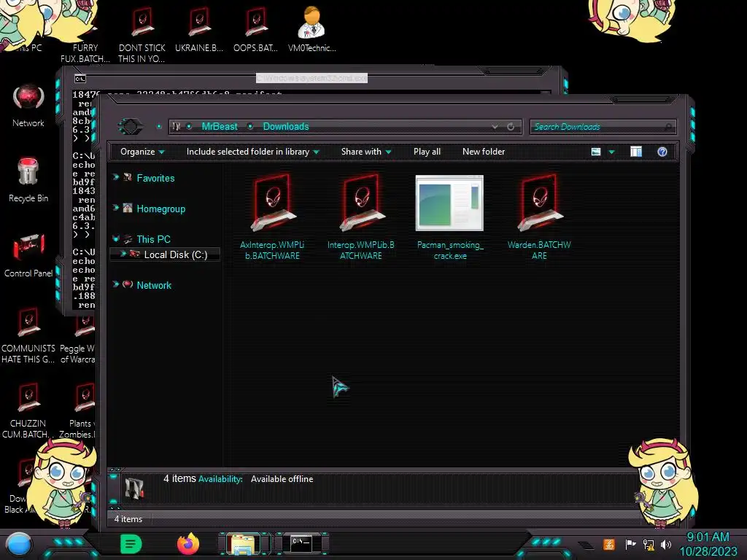The height and width of the screenshot is (560, 747).
Task: Select Network in the navigation pane
Action: tap(153, 285)
